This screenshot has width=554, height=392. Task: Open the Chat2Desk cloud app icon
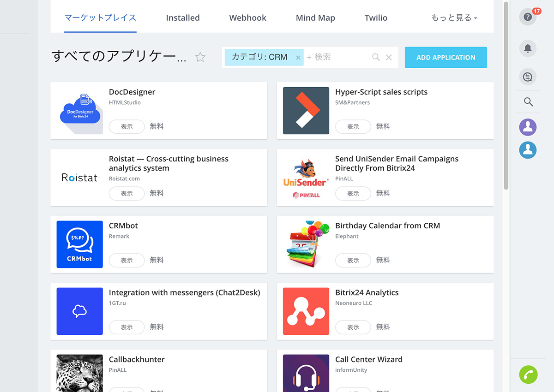coord(80,311)
